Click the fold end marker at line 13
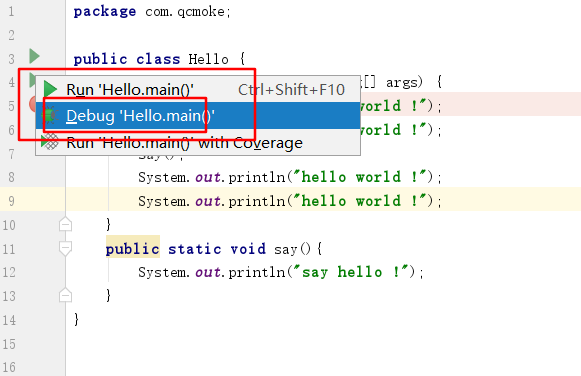Screen dimensions: 581x376 [65, 296]
